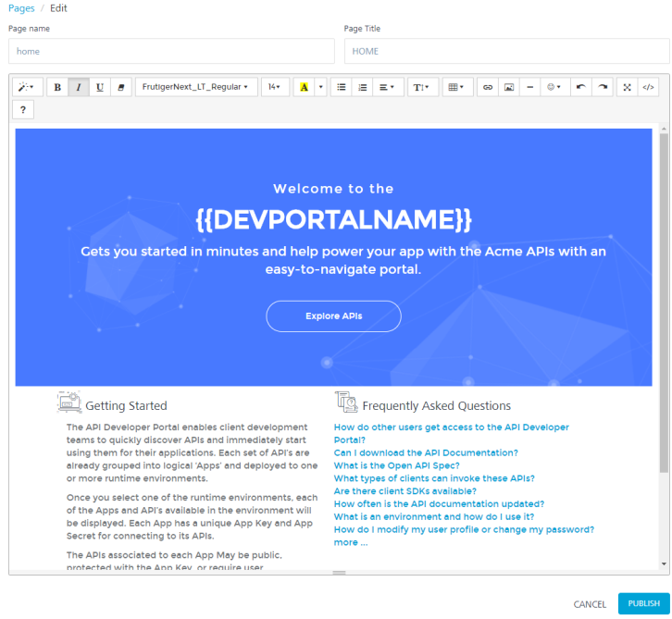Viewport: 672px width, 619px height.
Task: Toggle bold formatting
Action: (x=57, y=87)
